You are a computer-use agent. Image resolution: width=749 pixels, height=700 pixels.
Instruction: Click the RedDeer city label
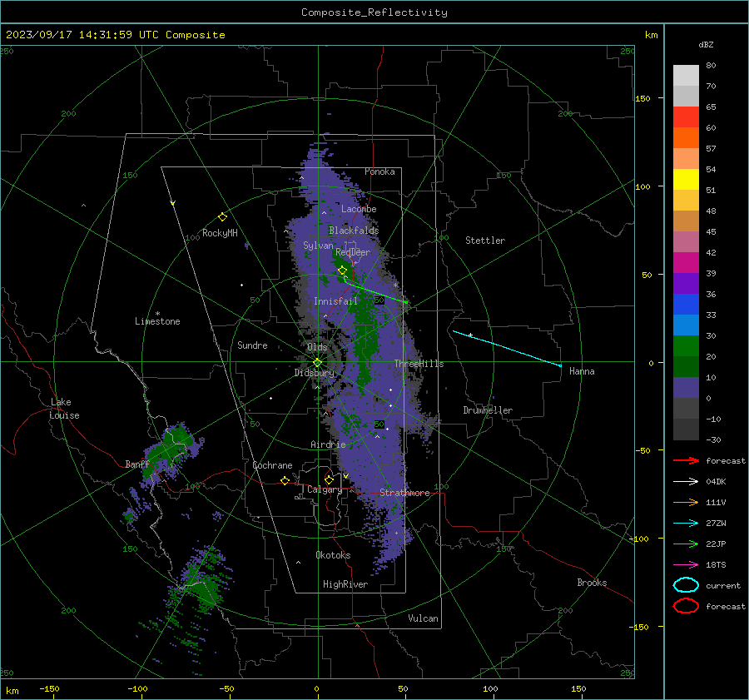pyautogui.click(x=353, y=252)
